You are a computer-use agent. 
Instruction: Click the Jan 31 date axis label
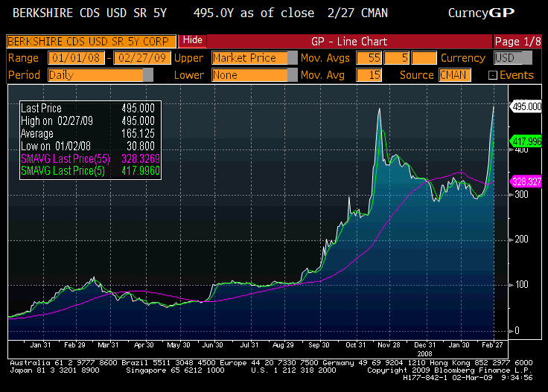[x=40, y=345]
